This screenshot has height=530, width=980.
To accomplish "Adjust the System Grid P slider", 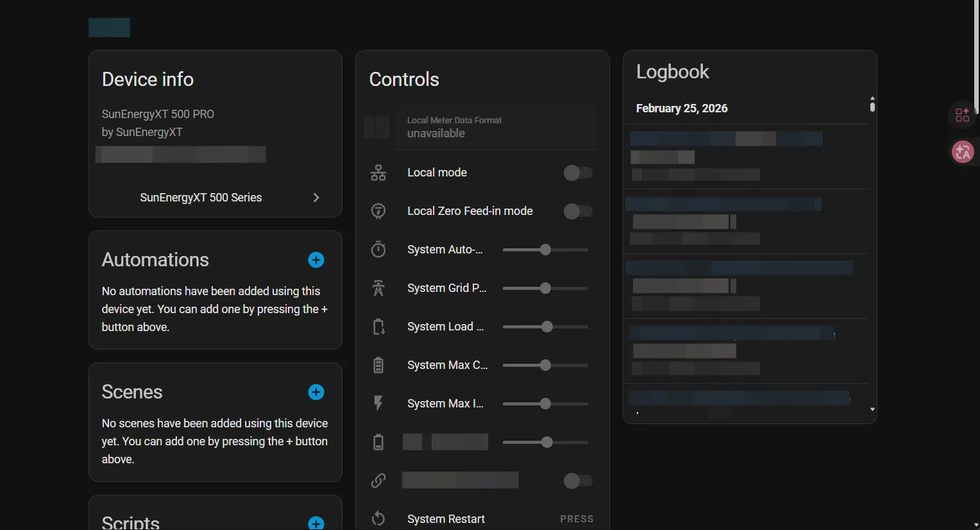I will pyautogui.click(x=545, y=288).
